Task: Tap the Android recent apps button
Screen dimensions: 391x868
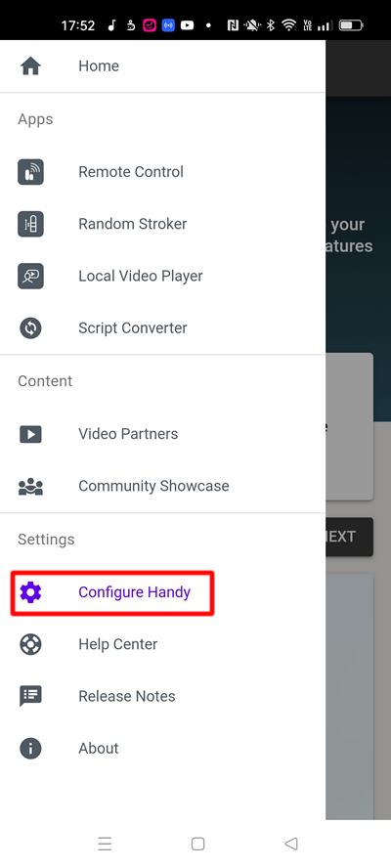Action: (105, 844)
